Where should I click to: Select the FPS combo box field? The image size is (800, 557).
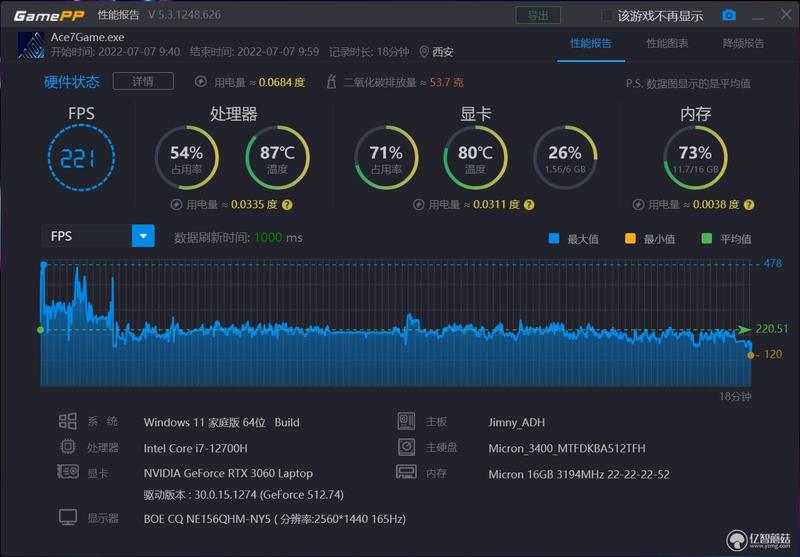pyautogui.click(x=98, y=236)
